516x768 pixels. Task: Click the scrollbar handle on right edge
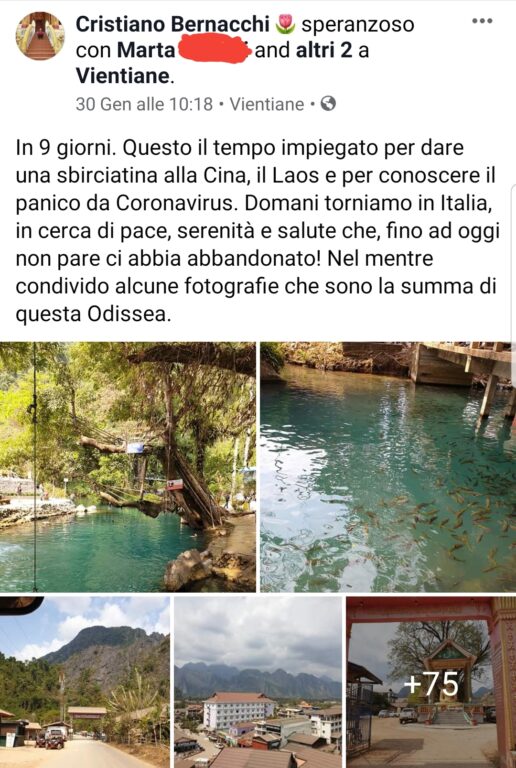coord(514,283)
